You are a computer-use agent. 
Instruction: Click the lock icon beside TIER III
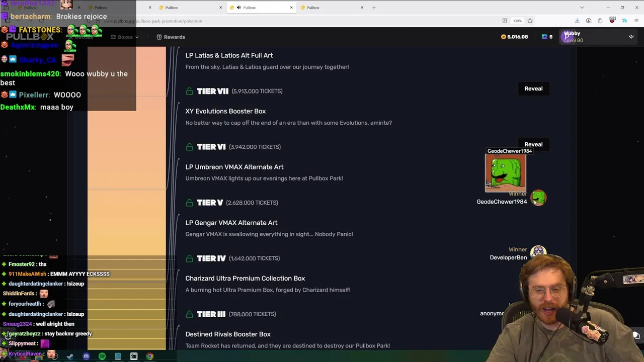click(x=189, y=314)
